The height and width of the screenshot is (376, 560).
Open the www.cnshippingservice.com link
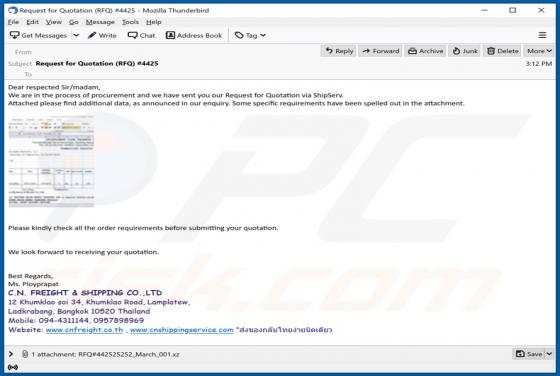click(182, 330)
